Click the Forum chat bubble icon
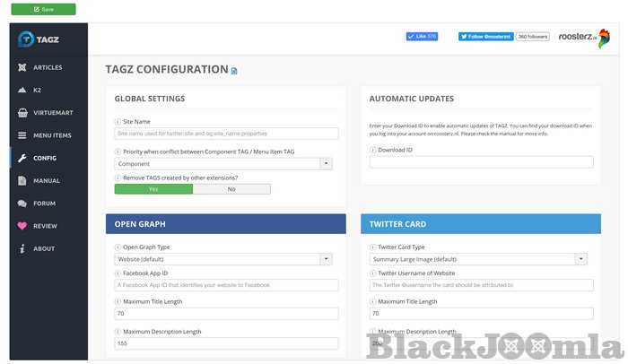The image size is (628, 364). pos(22,204)
